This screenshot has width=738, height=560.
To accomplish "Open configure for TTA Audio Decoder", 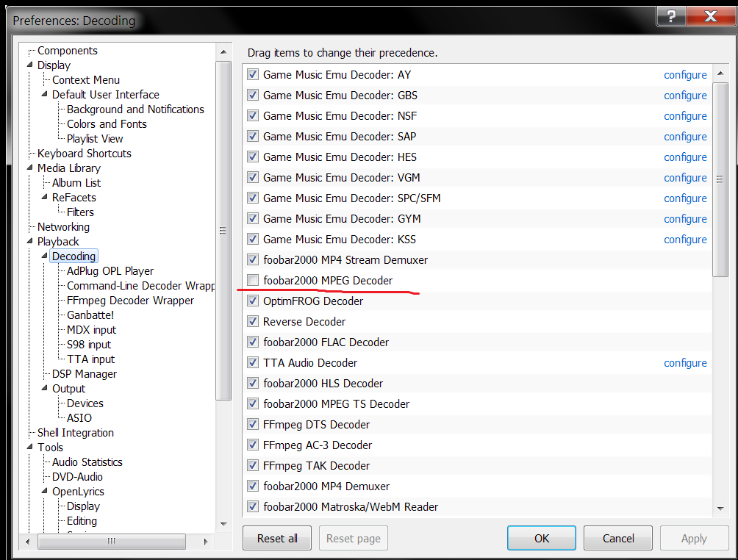I will pyautogui.click(x=685, y=363).
